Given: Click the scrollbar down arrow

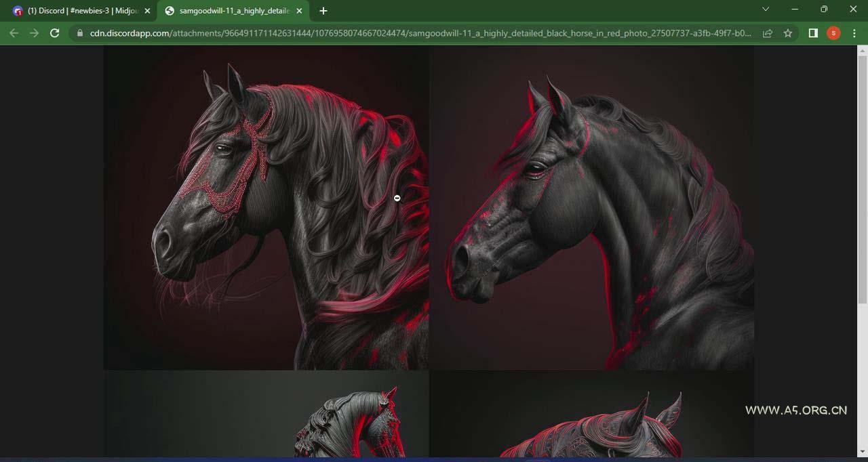Looking at the screenshot, I should tap(863, 451).
